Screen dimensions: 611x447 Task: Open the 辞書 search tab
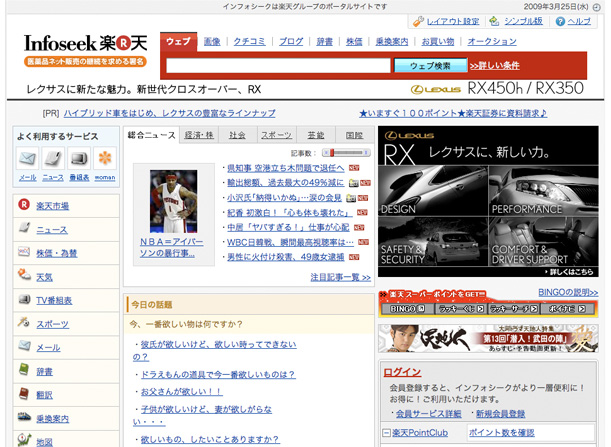pos(325,42)
